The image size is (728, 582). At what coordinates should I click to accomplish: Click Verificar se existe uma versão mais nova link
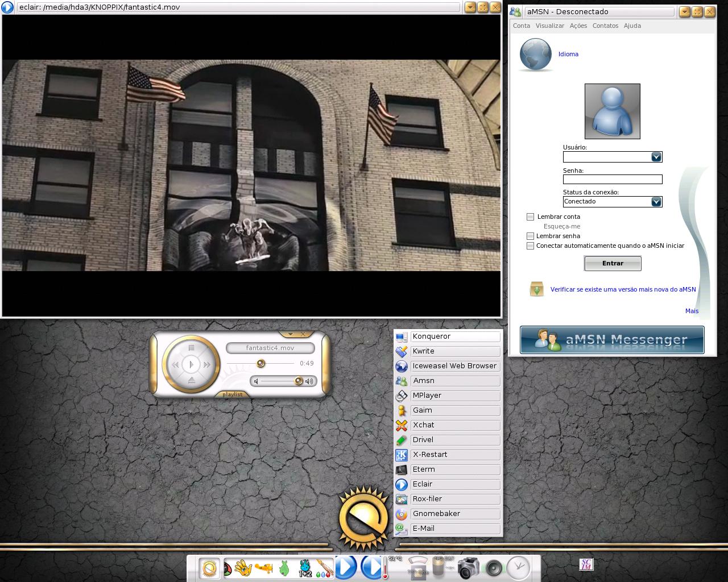tap(623, 289)
